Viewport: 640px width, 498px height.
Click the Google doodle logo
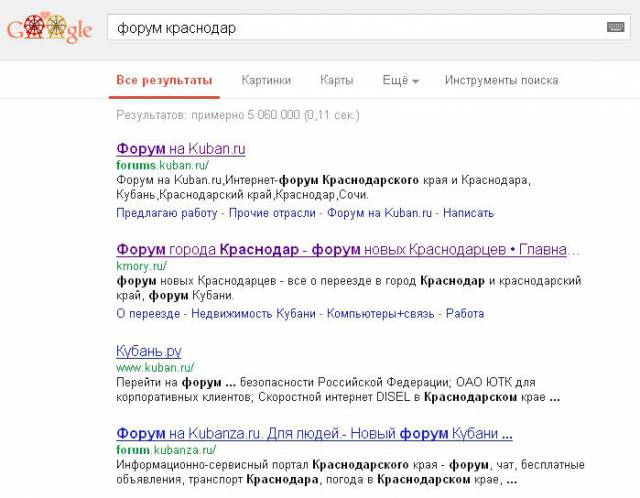(x=49, y=29)
